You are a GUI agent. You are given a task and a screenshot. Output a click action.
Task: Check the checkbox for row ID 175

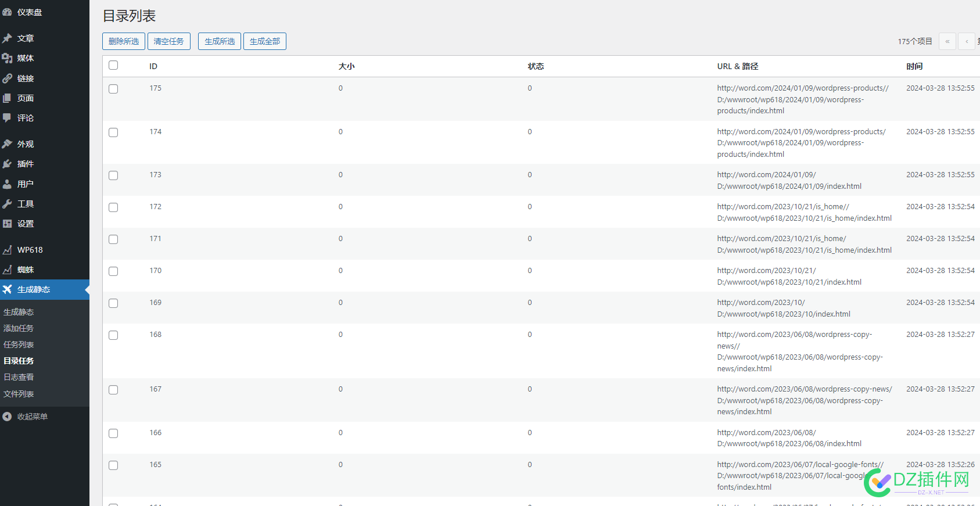(113, 89)
